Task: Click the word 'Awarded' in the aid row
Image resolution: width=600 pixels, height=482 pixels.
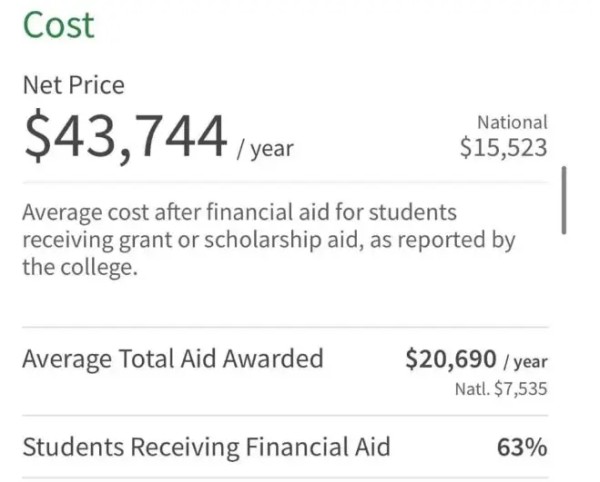Action: click(x=276, y=358)
